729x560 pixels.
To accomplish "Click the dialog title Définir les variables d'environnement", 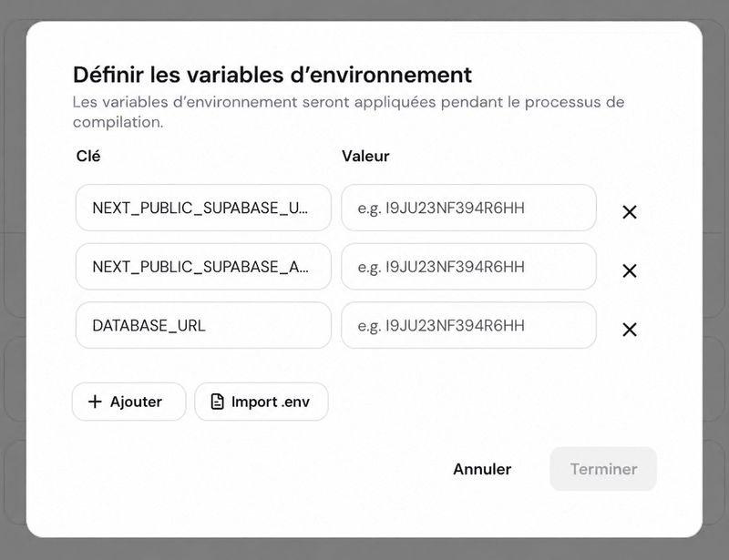I will point(272,75).
